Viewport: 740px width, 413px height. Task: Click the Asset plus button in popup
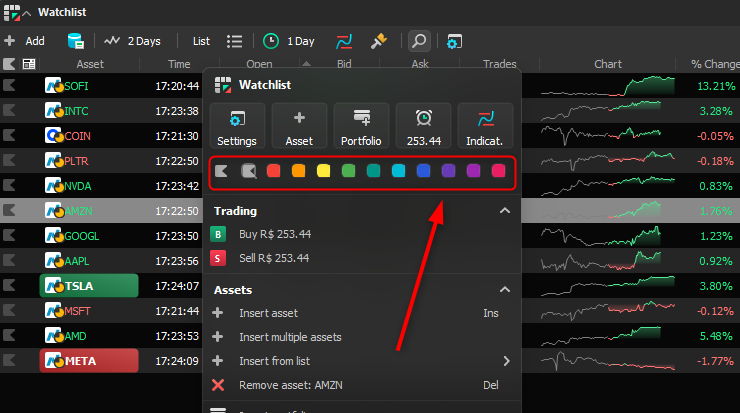[x=299, y=126]
